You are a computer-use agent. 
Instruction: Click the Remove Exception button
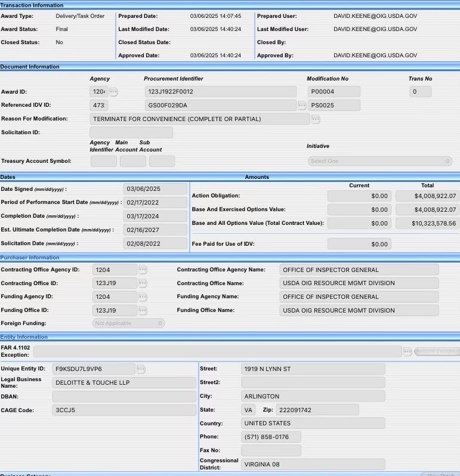coord(437,352)
